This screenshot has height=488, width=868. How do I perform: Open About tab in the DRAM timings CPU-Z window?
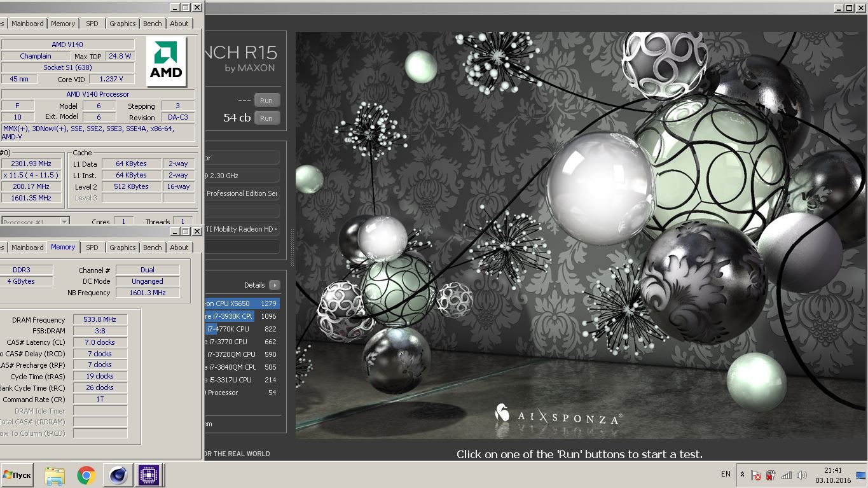pyautogui.click(x=179, y=247)
